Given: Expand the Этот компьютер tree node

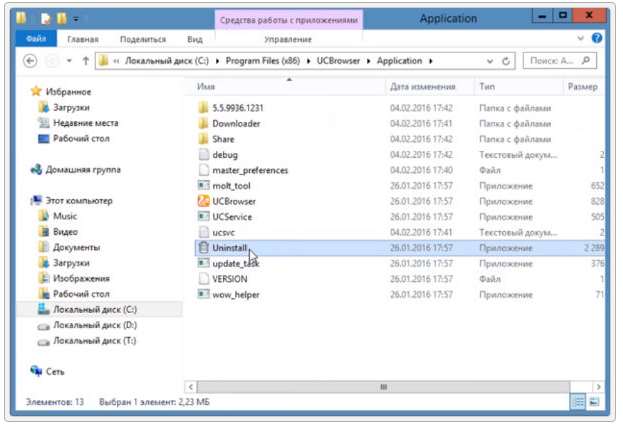Looking at the screenshot, I should 23,200.
